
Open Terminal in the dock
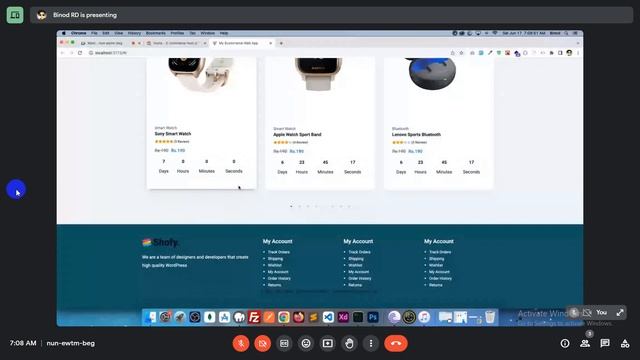pos(358,317)
